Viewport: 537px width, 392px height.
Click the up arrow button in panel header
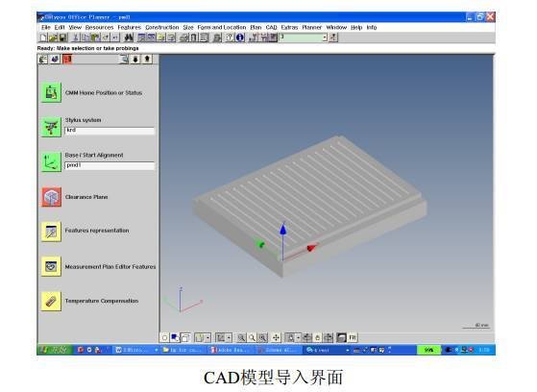click(x=147, y=60)
